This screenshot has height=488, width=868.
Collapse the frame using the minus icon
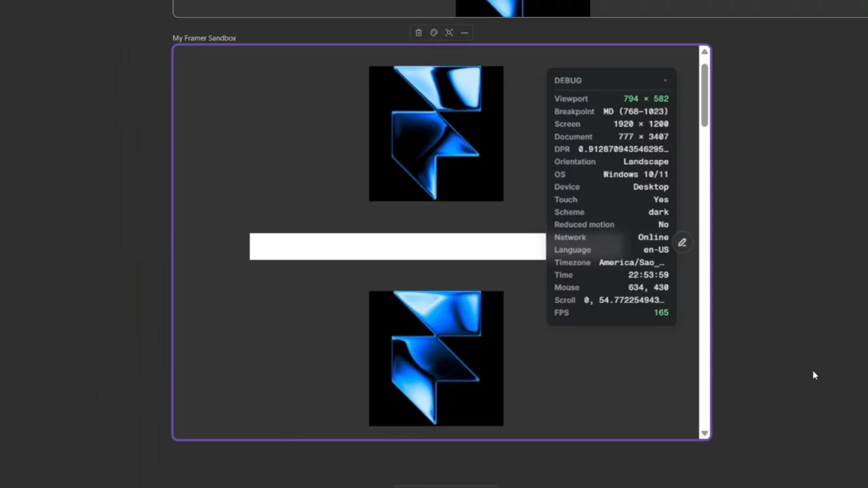465,33
